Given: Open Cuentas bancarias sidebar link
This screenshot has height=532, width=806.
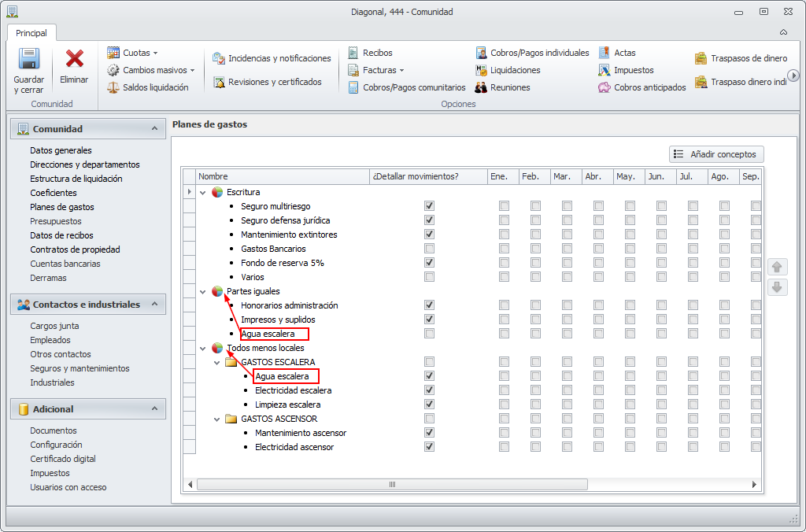Looking at the screenshot, I should [65, 264].
